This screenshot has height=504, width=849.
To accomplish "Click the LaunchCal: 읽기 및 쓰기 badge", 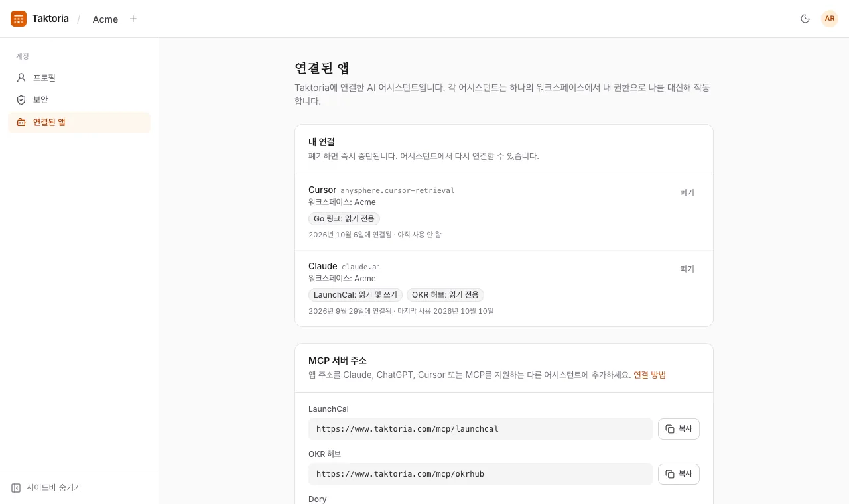I will (356, 295).
